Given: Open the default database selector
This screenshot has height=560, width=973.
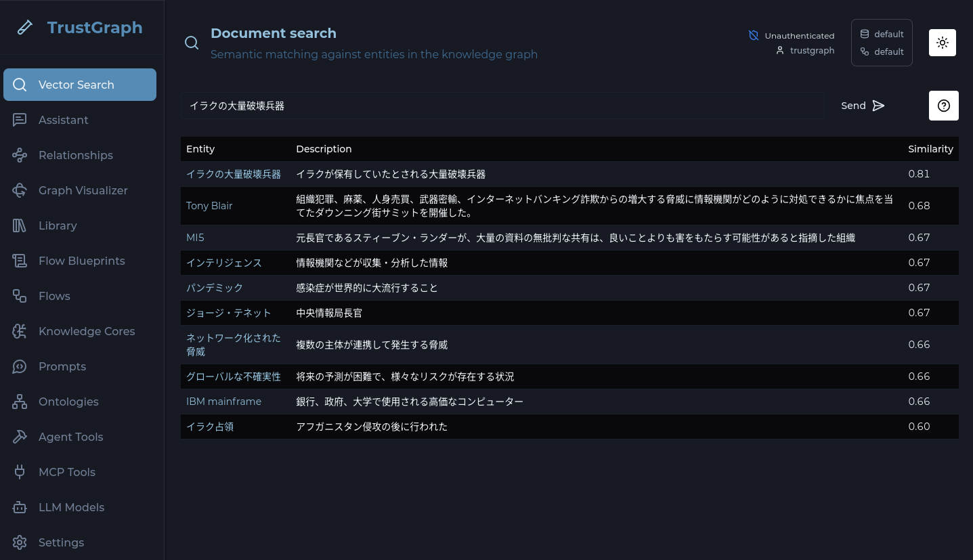Looking at the screenshot, I should click(882, 34).
